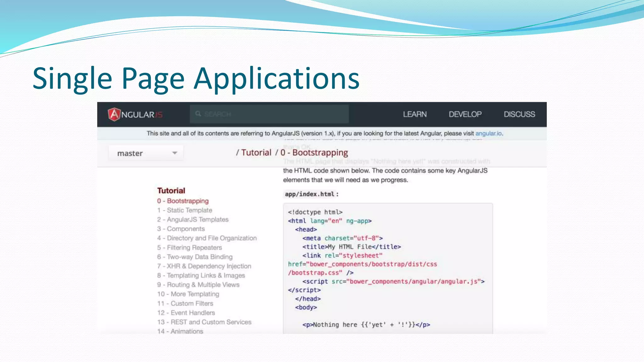Open the DISCUSS menu
The width and height of the screenshot is (644, 362).
click(x=519, y=114)
